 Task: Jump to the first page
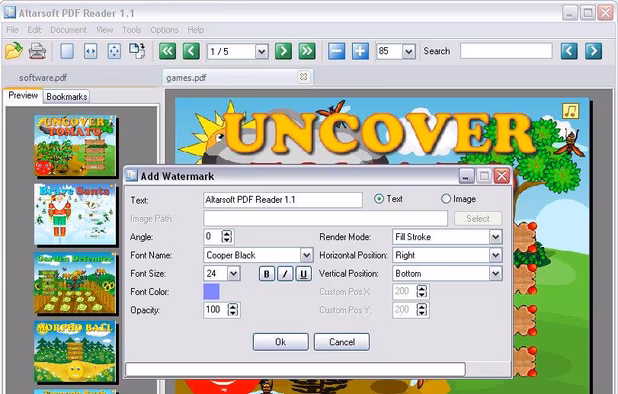click(x=168, y=51)
